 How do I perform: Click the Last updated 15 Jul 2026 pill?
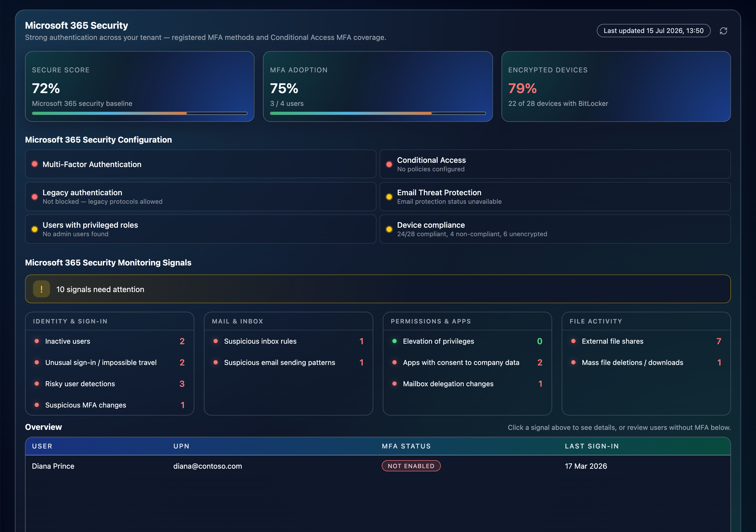point(653,31)
